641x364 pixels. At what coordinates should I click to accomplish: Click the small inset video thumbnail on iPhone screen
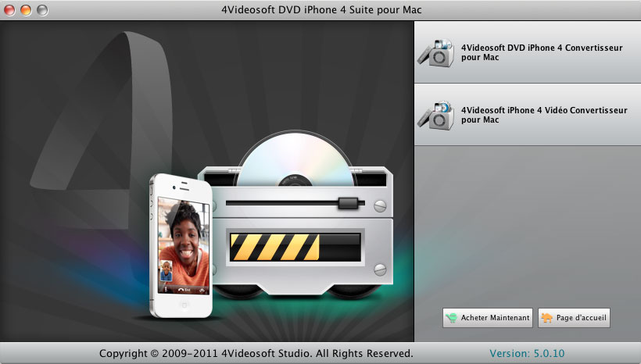[x=167, y=271]
